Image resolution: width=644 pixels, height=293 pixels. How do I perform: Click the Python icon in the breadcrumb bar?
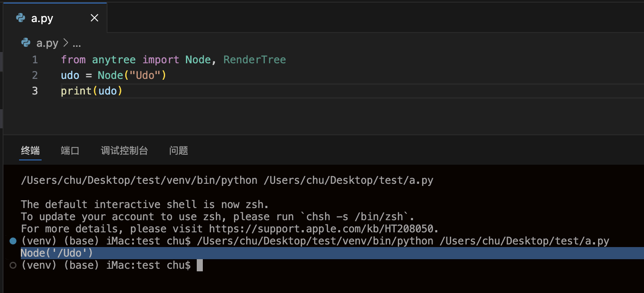click(x=26, y=43)
